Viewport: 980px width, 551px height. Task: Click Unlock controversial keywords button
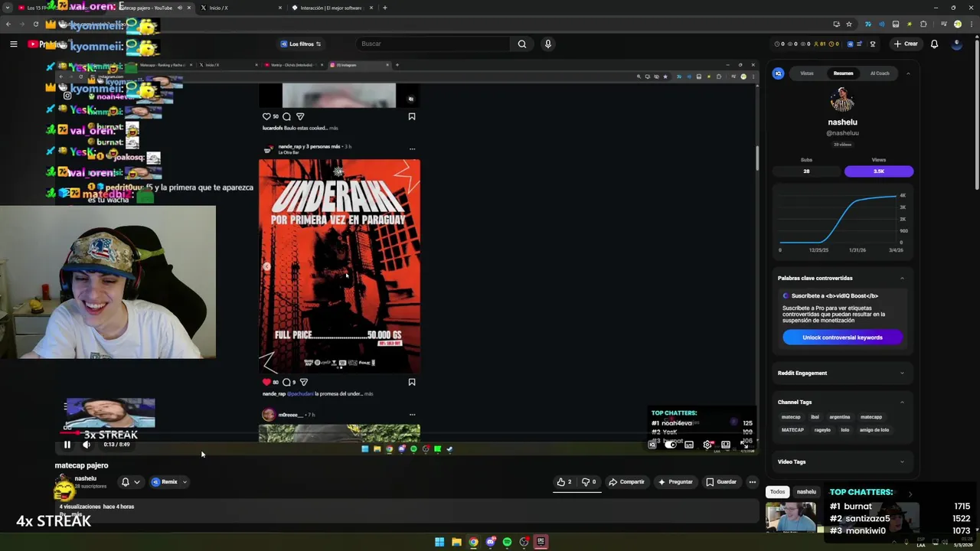[x=842, y=337]
